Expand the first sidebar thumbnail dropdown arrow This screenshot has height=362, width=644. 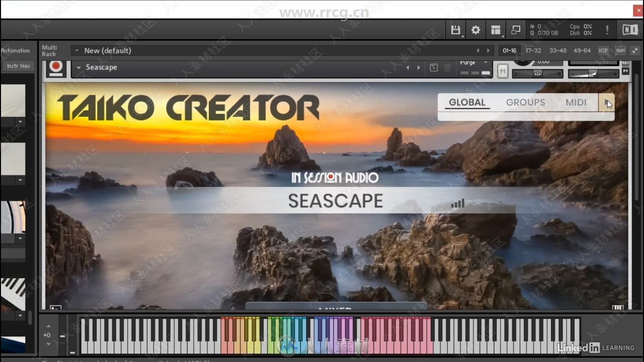click(20, 122)
